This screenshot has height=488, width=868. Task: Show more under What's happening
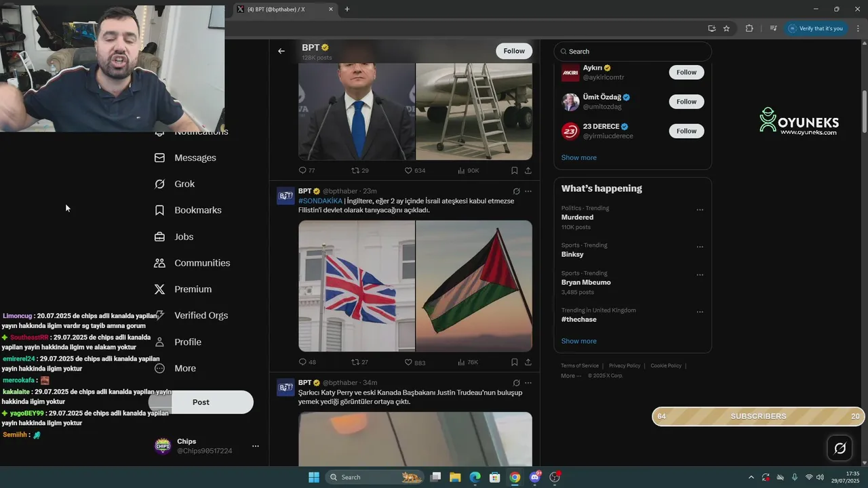click(x=579, y=342)
